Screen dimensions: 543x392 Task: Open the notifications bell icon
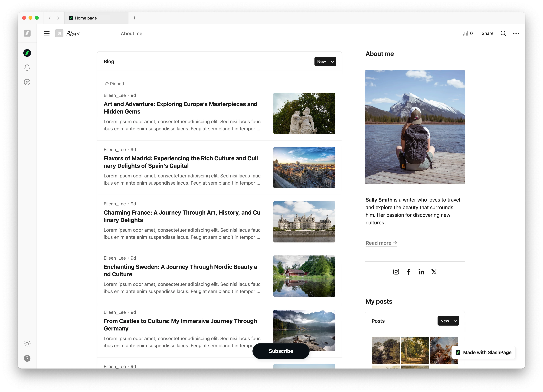coord(27,68)
